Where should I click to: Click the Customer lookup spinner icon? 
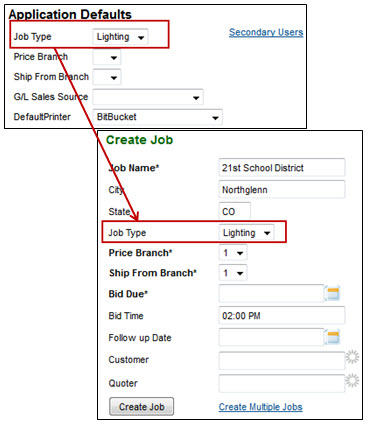click(x=352, y=357)
